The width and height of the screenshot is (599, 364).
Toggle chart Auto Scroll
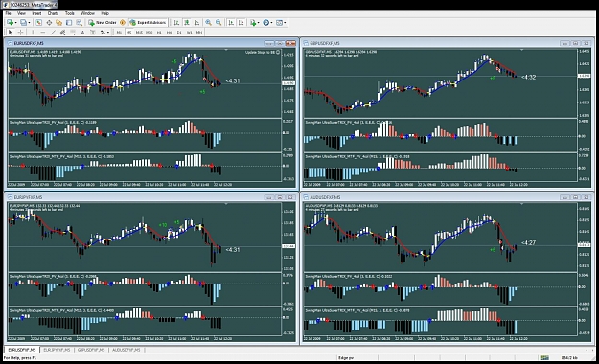tap(231, 23)
